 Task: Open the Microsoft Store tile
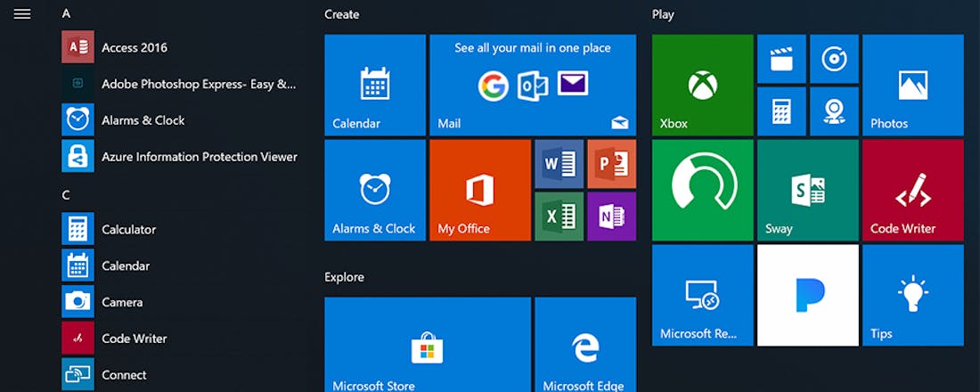click(428, 345)
